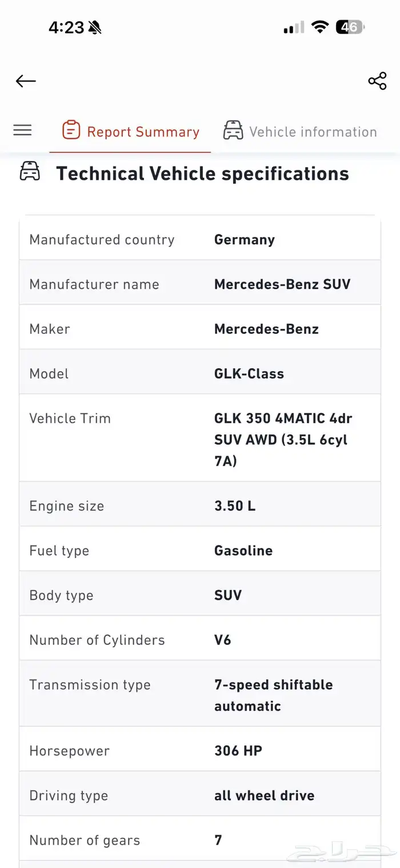Tap the cellular signal bars icon
This screenshot has height=868, width=400.
(x=294, y=27)
